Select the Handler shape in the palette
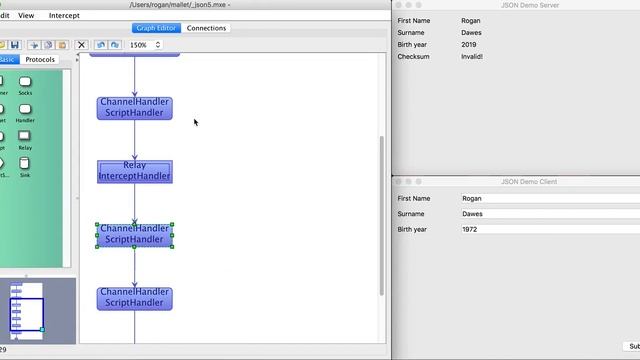 pos(25,113)
